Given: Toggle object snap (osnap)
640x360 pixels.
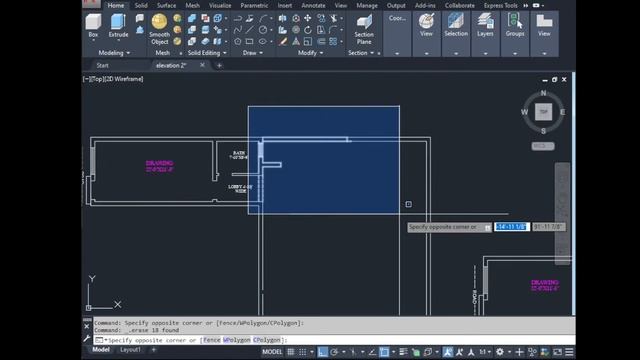Looking at the screenshot, I should [384, 352].
